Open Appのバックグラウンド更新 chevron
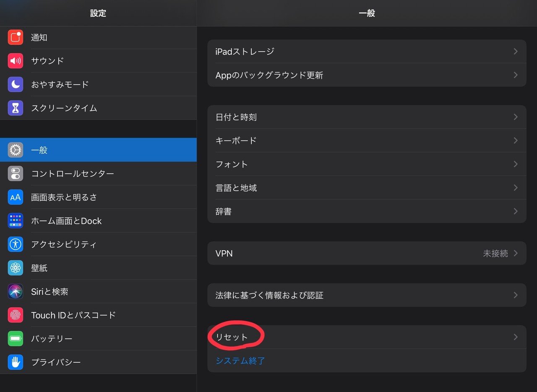The height and width of the screenshot is (392, 537). click(516, 75)
